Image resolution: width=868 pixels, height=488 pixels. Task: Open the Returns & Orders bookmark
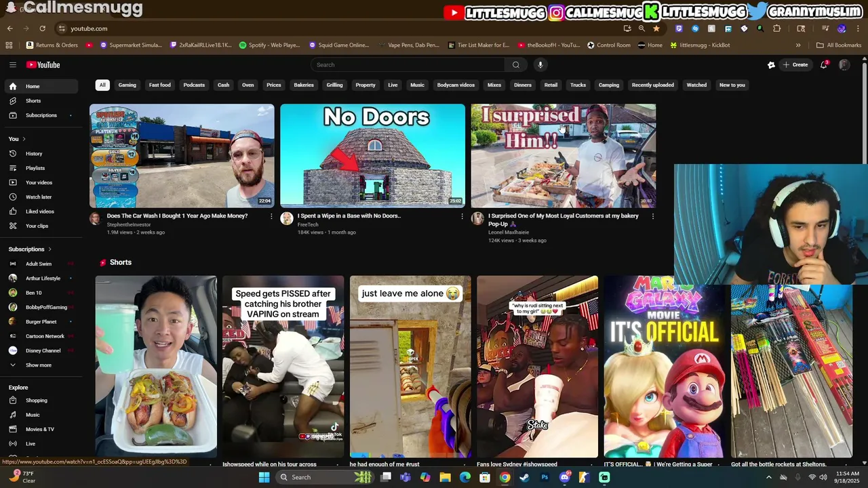(x=52, y=45)
